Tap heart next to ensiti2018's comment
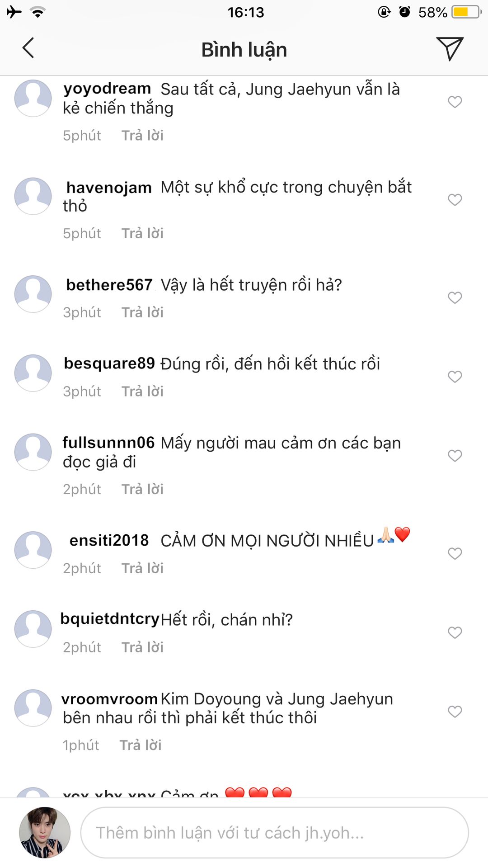The width and height of the screenshot is (488, 868). (455, 553)
